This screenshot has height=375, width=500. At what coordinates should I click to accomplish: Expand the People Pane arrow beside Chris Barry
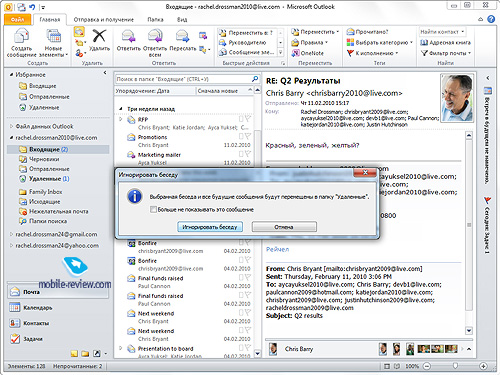click(x=469, y=349)
